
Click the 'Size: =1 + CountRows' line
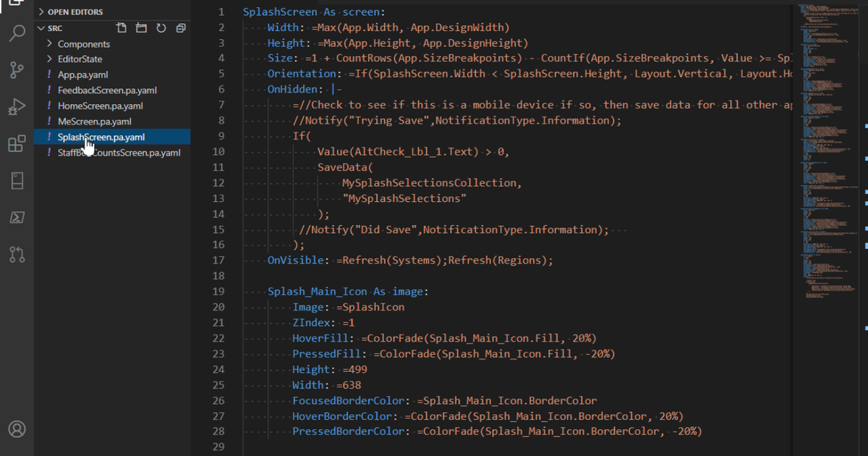coord(531,59)
